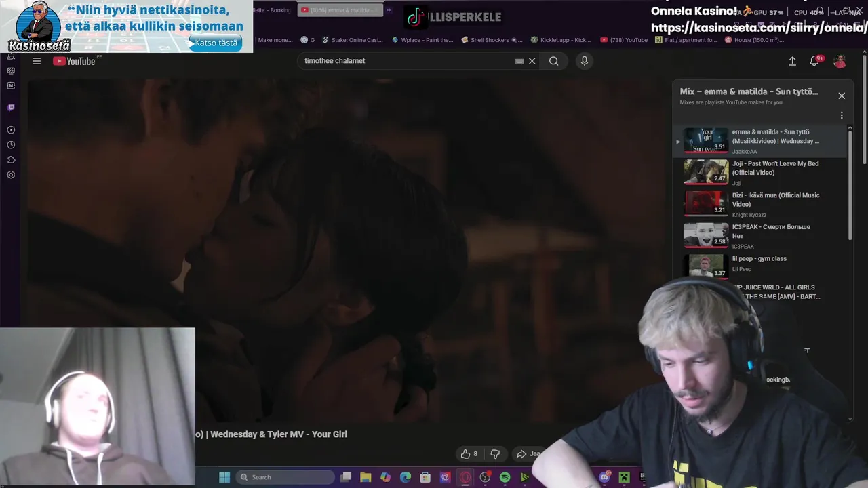Open the Shell Shockers bookmark
Screen dimensions: 868x488
(492, 40)
